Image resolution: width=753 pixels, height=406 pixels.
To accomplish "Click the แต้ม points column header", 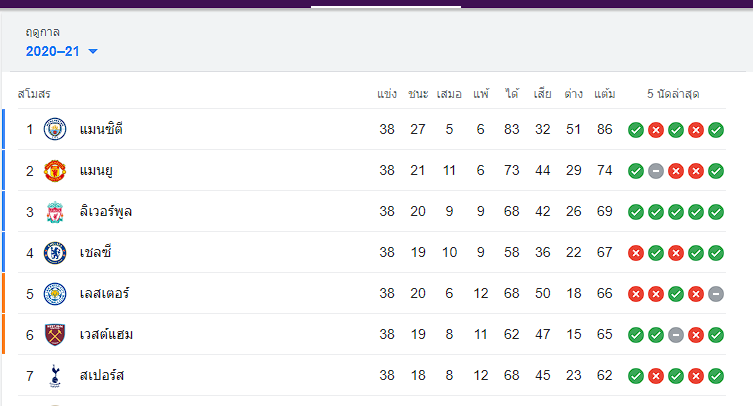I will click(605, 94).
